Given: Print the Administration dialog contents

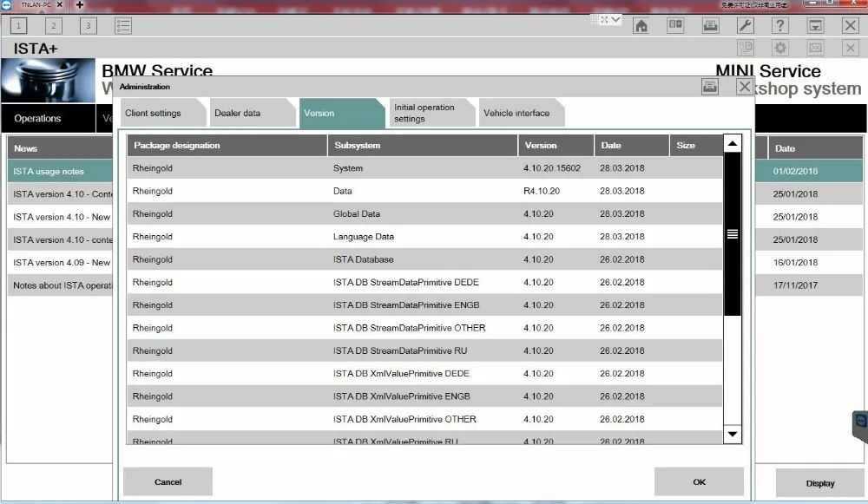Looking at the screenshot, I should tap(710, 87).
